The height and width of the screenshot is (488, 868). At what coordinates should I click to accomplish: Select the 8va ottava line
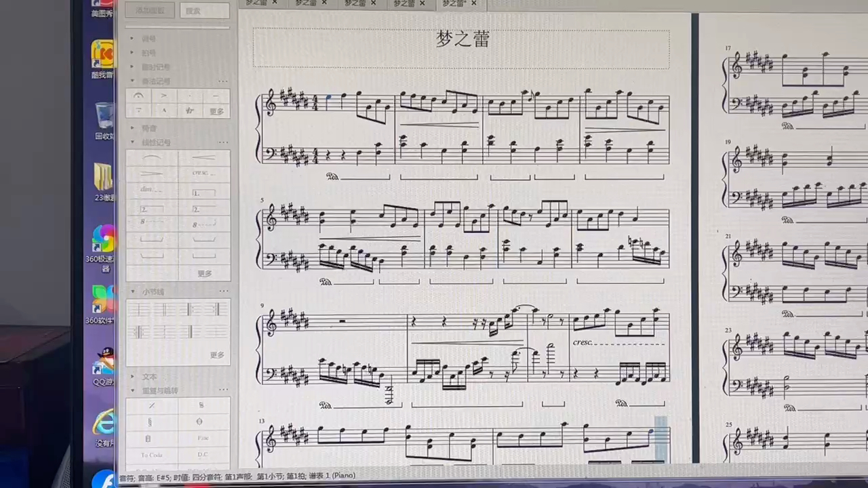(152, 222)
